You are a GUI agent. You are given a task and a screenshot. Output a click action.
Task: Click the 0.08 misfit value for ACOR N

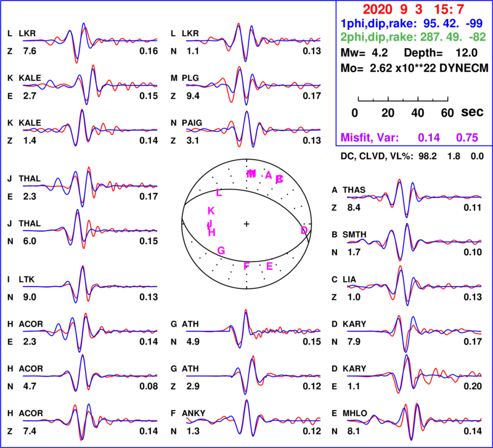pyautogui.click(x=149, y=386)
